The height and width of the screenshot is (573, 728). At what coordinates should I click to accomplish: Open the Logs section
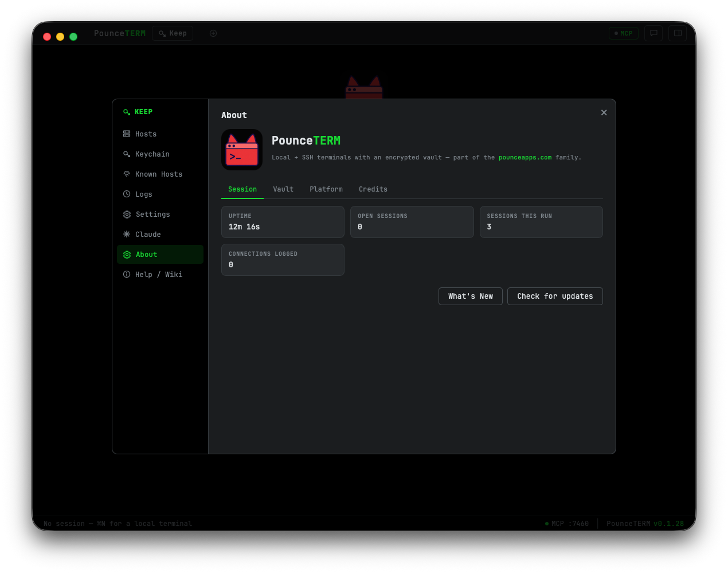point(160,194)
